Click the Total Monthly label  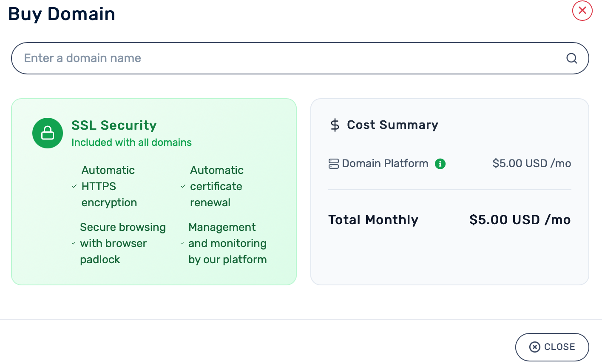[x=373, y=220]
